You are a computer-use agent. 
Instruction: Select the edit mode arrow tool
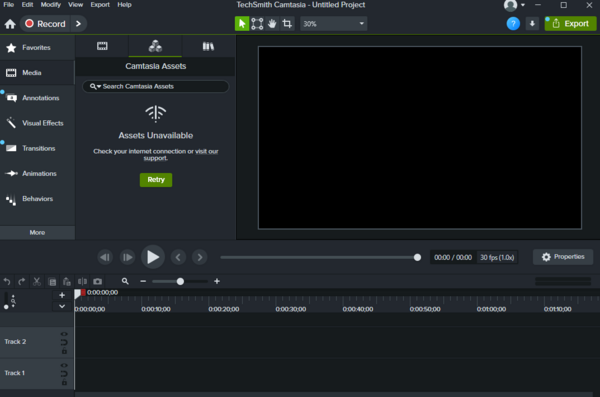coord(241,24)
